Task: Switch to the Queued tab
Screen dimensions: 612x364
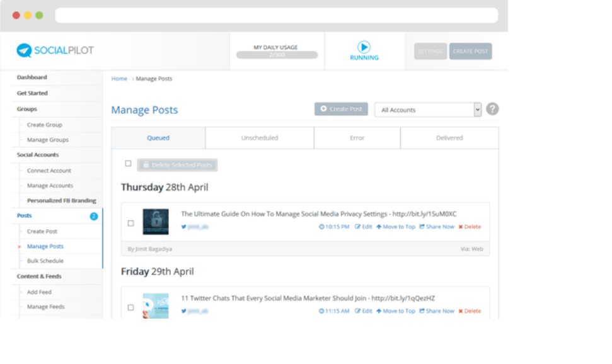Action: tap(158, 138)
